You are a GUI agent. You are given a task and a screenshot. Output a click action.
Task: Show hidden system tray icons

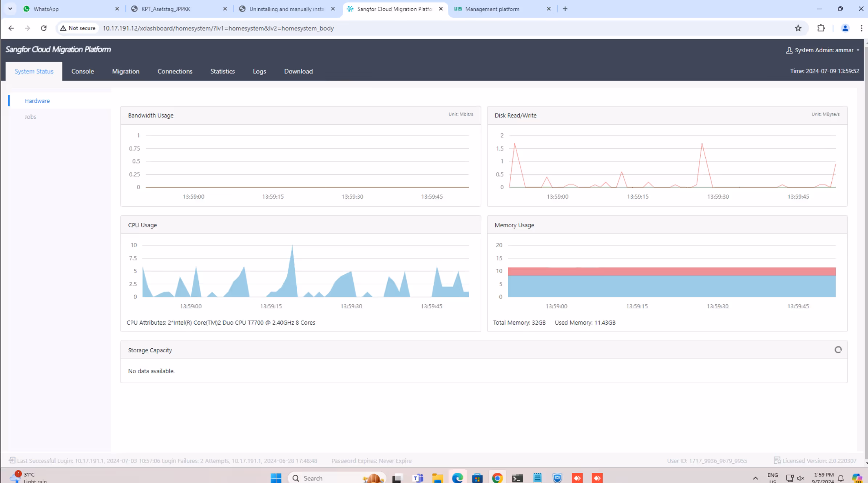[x=755, y=478]
